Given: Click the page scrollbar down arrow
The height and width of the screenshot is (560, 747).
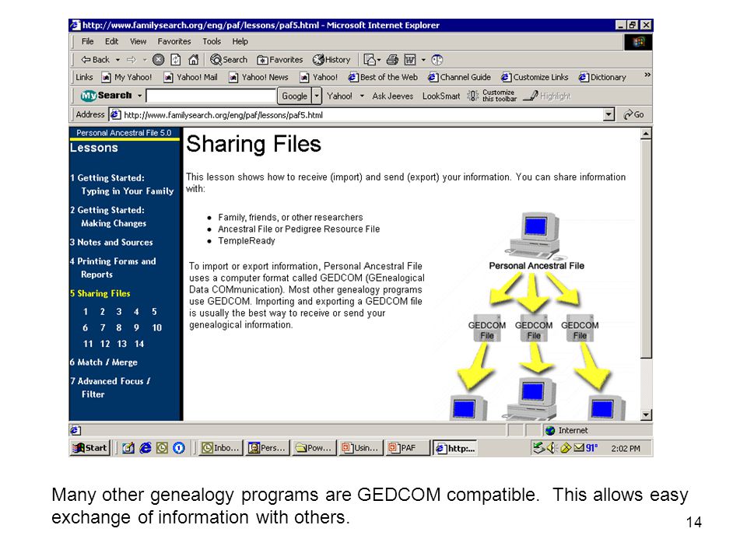Looking at the screenshot, I should click(646, 415).
